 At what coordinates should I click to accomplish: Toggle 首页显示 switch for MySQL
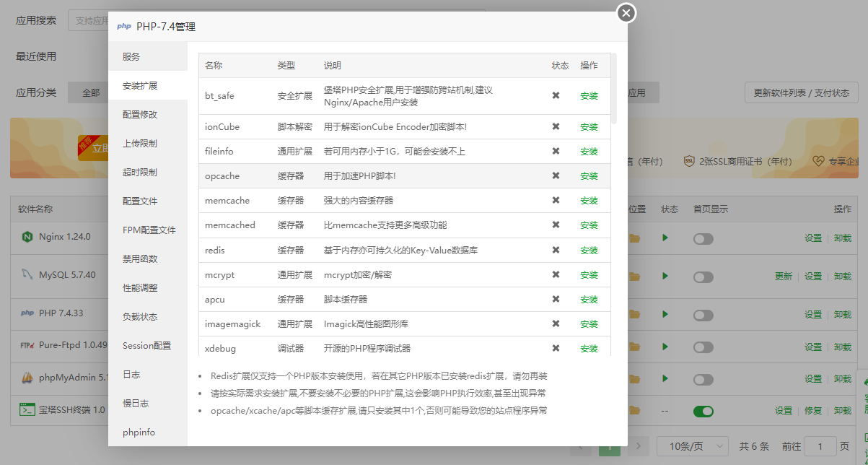703,277
